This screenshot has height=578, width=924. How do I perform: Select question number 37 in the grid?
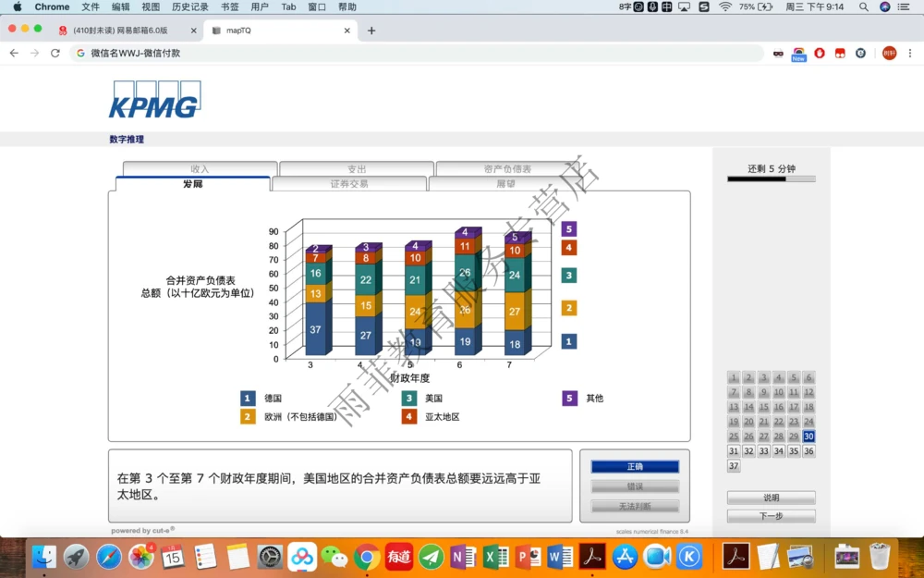coord(734,466)
